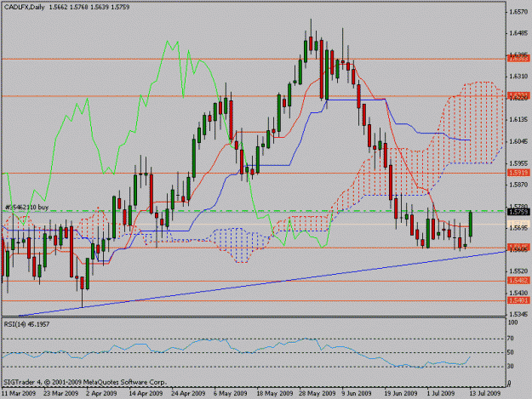Viewport: 532px width, 399px height.
Task: Click the 1.6310 price axis value
Action: (x=518, y=77)
